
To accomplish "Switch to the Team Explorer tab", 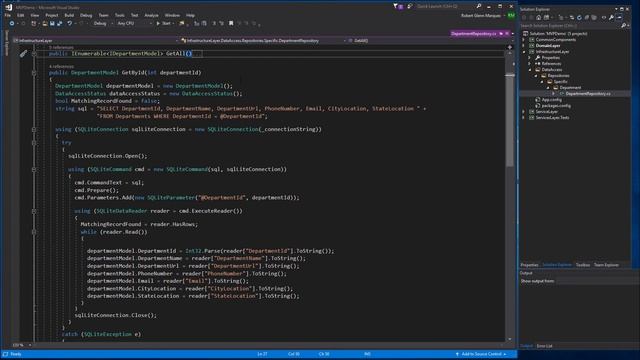I will (606, 265).
